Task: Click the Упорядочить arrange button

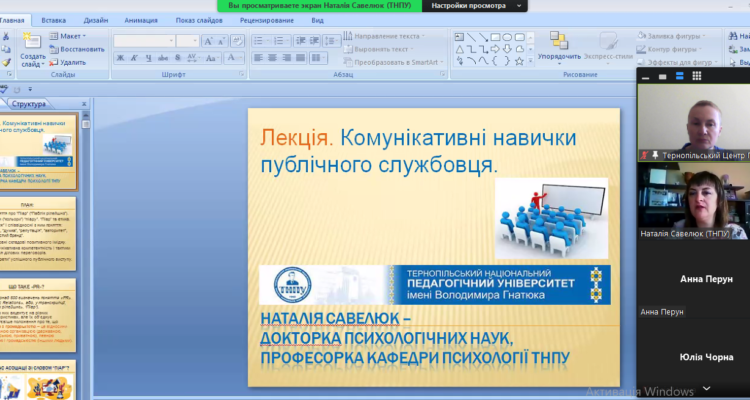Action: point(559,48)
